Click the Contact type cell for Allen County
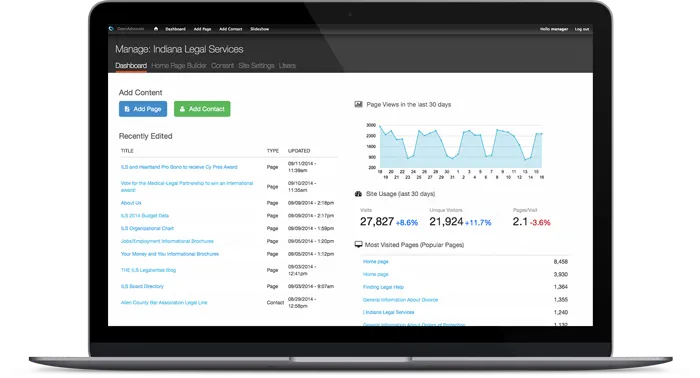The height and width of the screenshot is (378, 700). click(275, 303)
